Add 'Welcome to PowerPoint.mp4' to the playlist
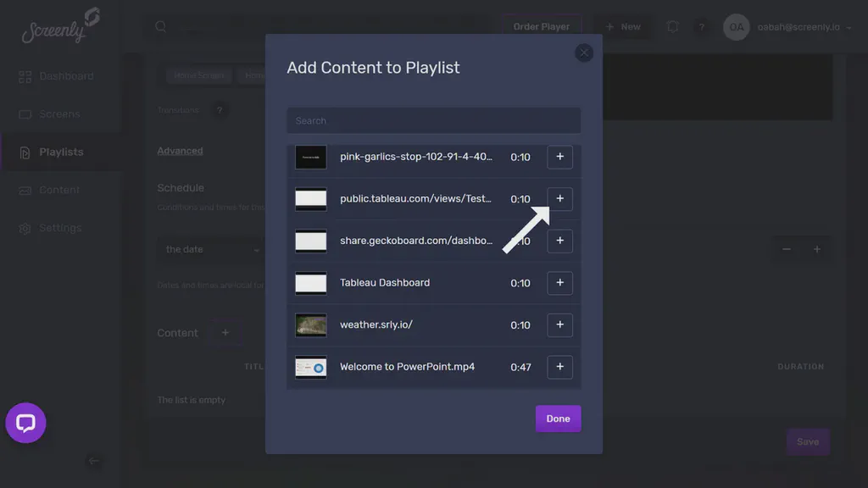 click(559, 367)
